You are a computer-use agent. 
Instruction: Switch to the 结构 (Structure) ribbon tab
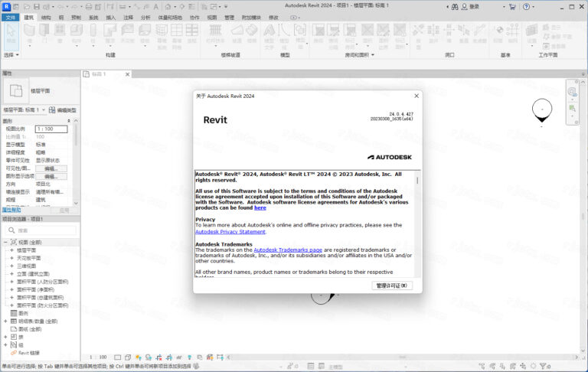46,18
